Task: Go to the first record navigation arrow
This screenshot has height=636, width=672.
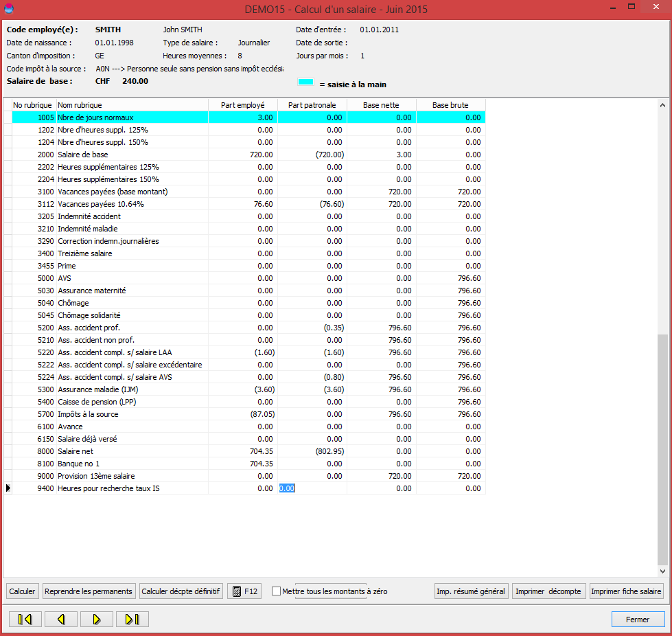Action: (x=25, y=619)
